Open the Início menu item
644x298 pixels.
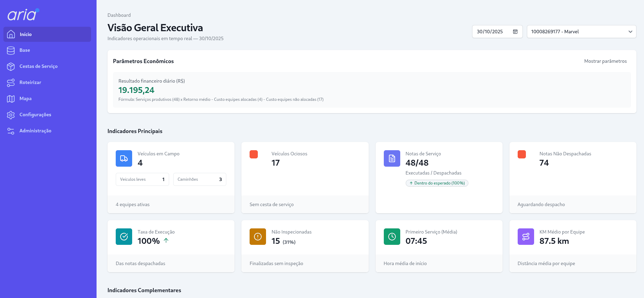pos(47,34)
